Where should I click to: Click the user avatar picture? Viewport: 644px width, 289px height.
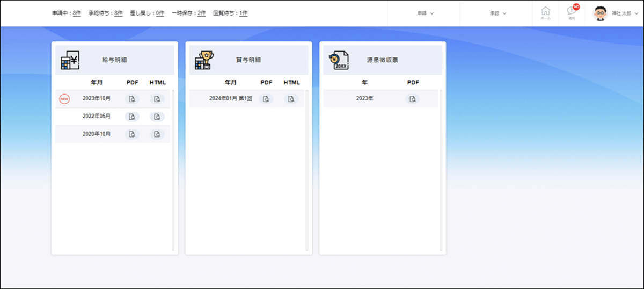(599, 13)
